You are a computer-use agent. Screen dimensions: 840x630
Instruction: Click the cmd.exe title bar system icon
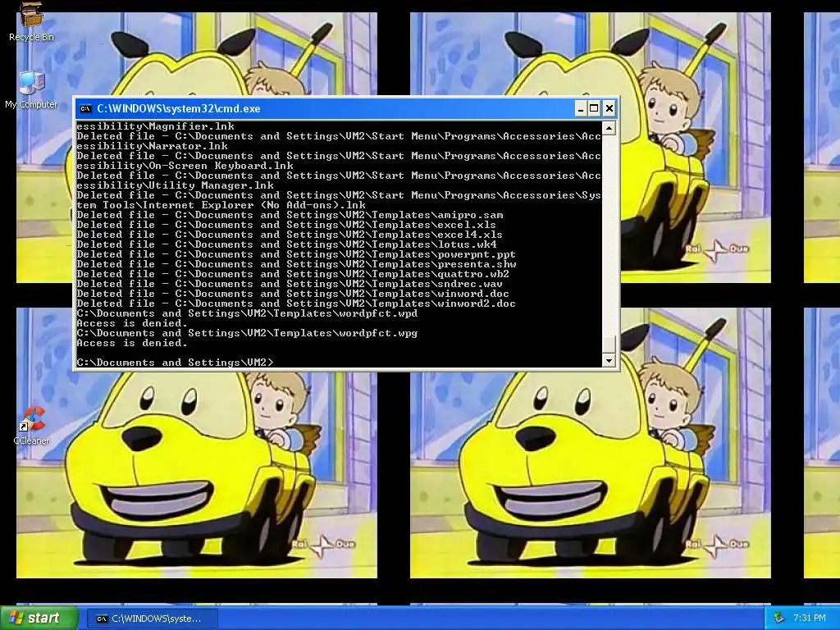pyautogui.click(x=85, y=109)
